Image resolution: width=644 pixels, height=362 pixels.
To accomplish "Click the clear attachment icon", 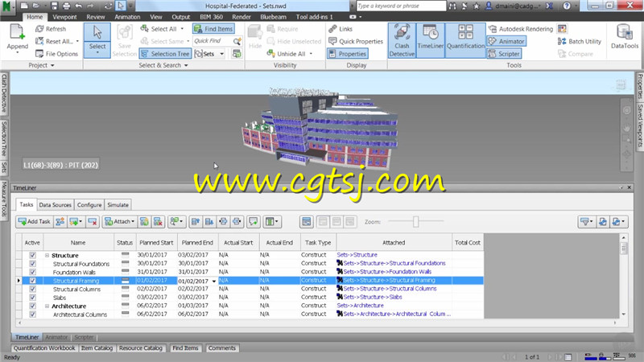I will coord(158,222).
